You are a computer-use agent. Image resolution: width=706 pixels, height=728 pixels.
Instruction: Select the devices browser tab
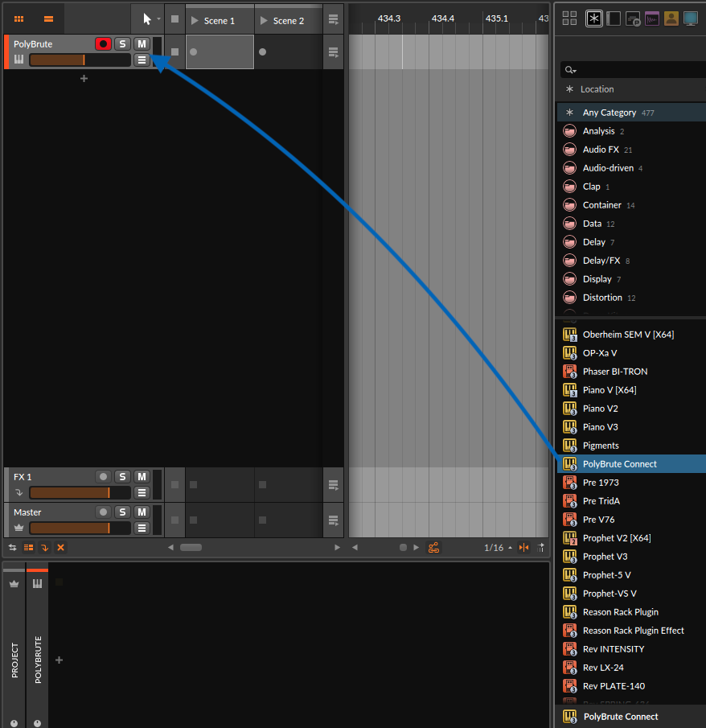click(x=614, y=19)
